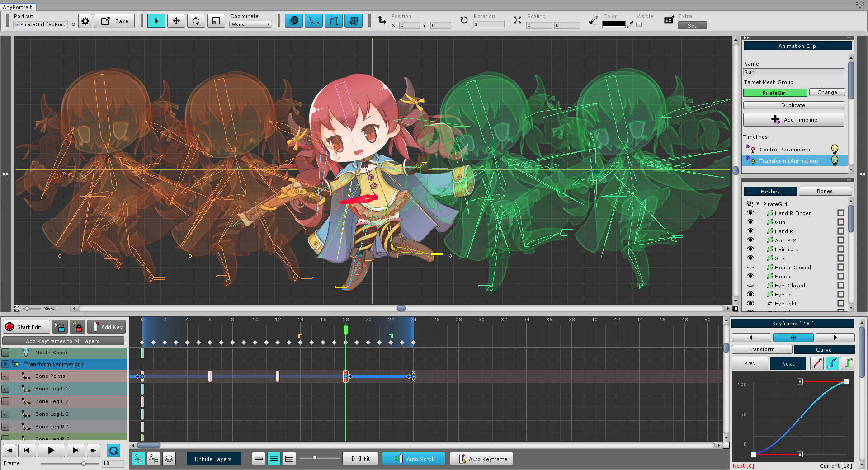Viewport: 868px width, 470px height.
Task: Open the portrait settings gear icon
Action: click(85, 21)
